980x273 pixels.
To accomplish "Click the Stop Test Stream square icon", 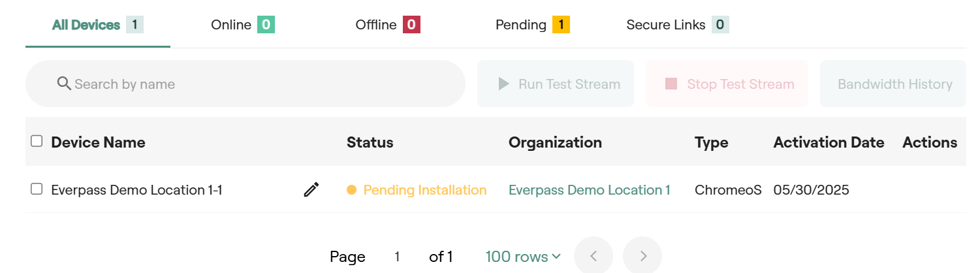I will click(671, 84).
